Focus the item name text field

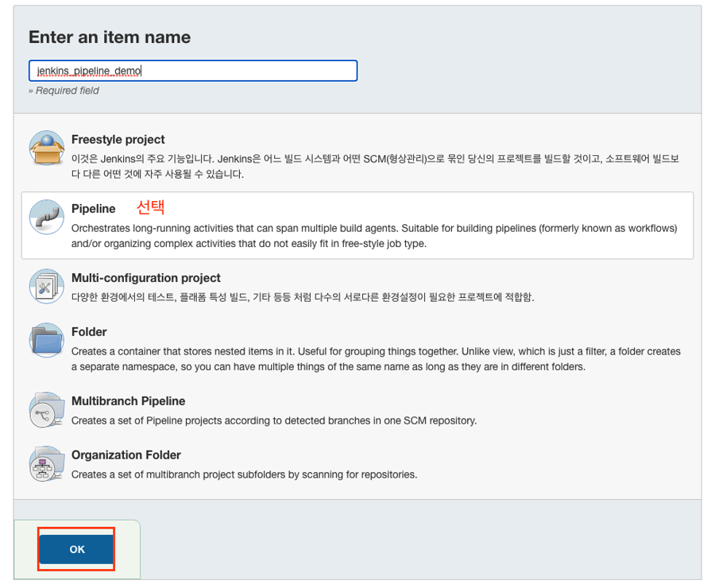point(193,71)
